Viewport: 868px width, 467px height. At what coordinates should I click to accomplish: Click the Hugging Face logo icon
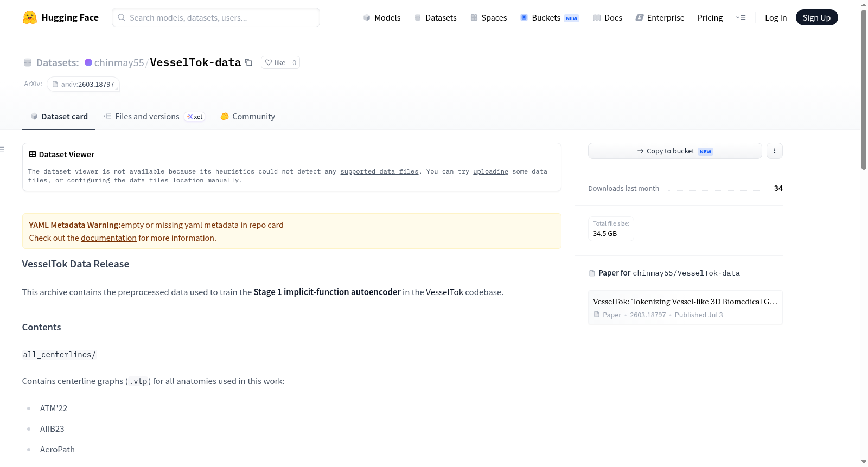pyautogui.click(x=30, y=17)
